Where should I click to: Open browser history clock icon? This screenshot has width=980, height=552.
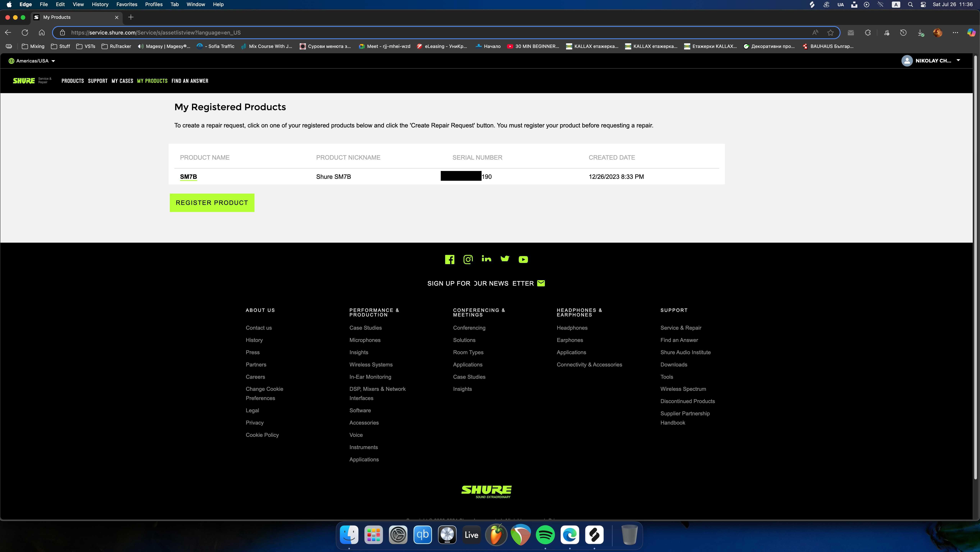903,33
